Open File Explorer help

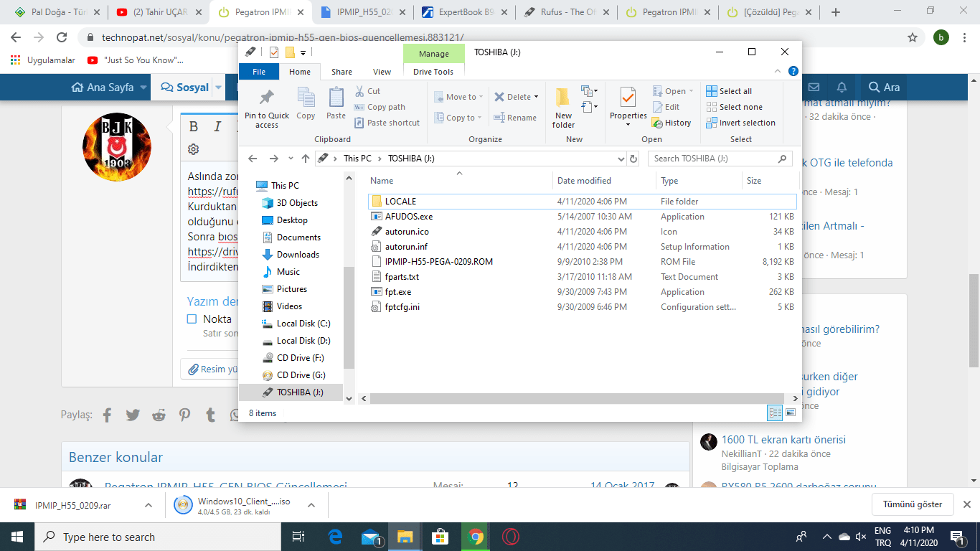point(793,71)
